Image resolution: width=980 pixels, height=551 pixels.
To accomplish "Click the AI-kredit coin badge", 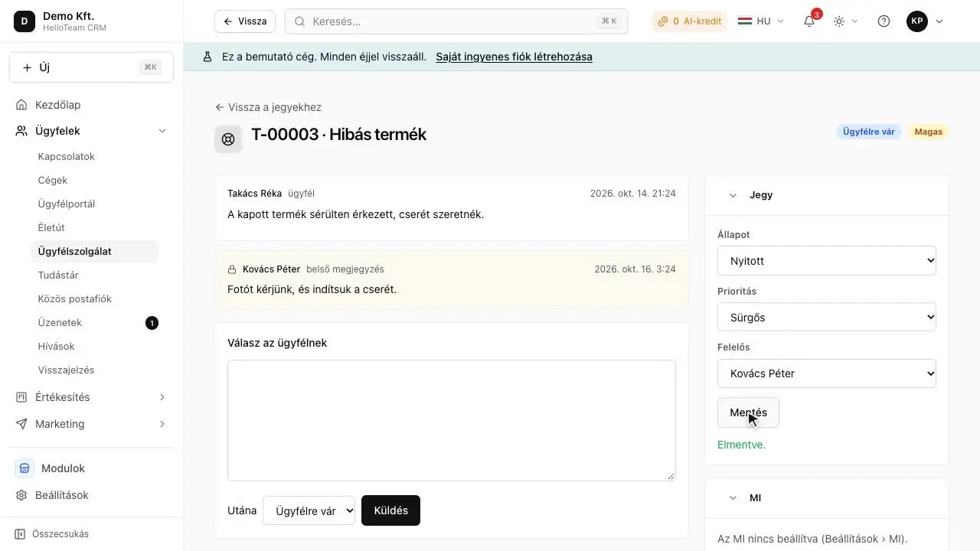I will [689, 21].
